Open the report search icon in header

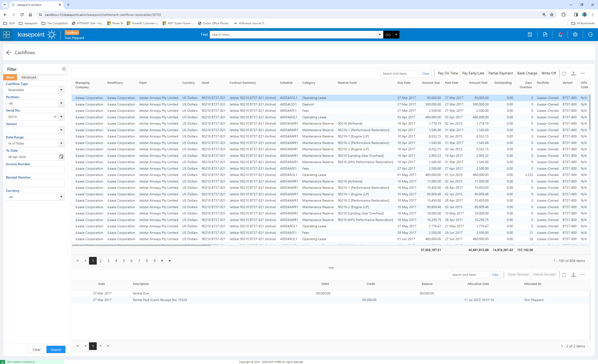coord(530,35)
